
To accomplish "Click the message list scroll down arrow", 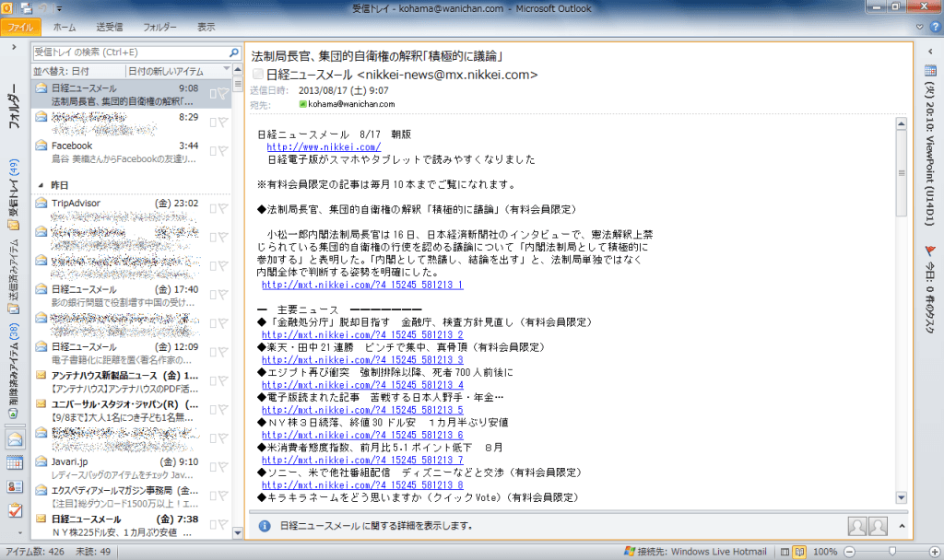I will 237,532.
